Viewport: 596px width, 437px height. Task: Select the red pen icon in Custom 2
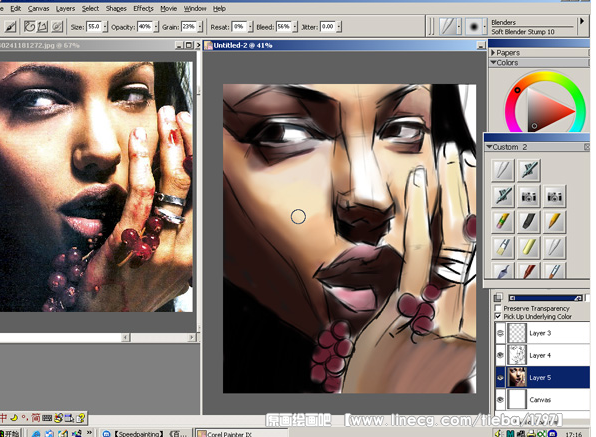(528, 271)
